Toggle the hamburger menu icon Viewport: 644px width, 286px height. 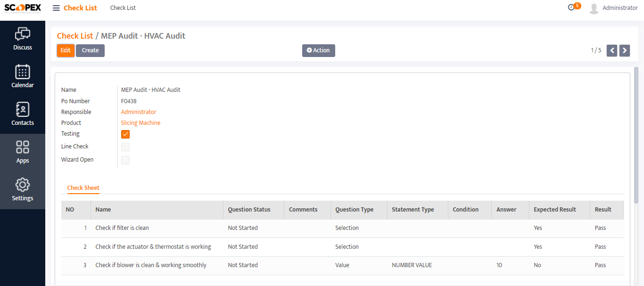coord(56,8)
